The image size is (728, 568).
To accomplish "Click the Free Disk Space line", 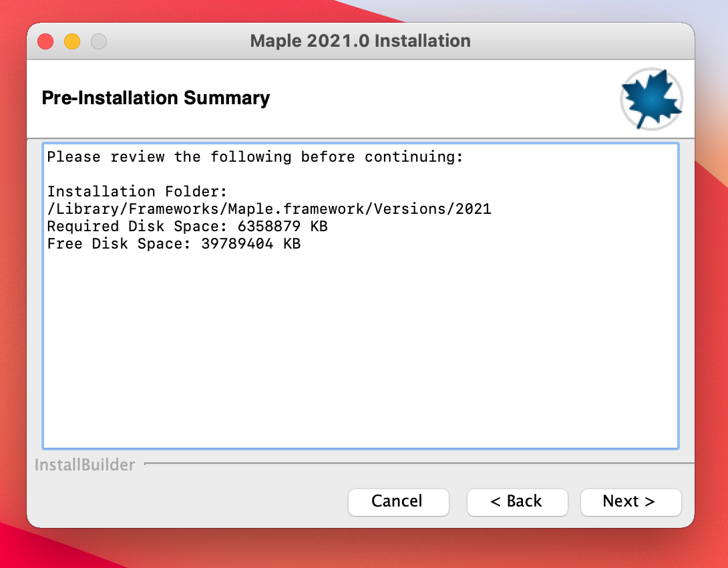I will point(174,244).
